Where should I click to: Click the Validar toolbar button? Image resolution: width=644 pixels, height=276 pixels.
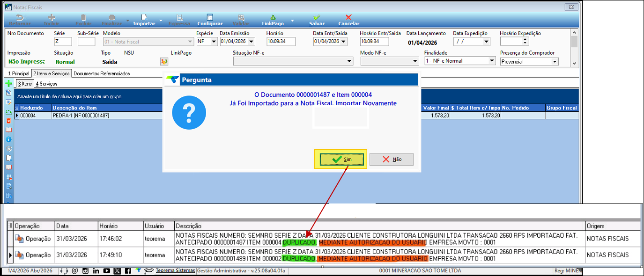[x=241, y=20]
